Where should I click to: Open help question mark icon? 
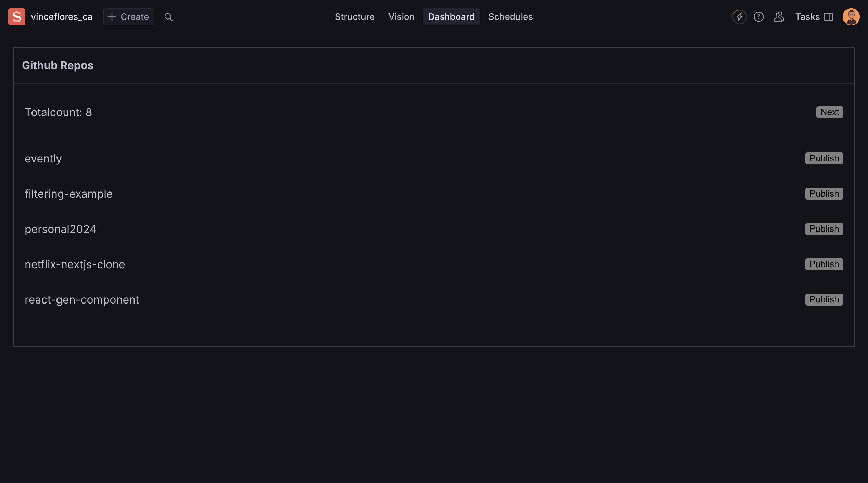coord(758,17)
